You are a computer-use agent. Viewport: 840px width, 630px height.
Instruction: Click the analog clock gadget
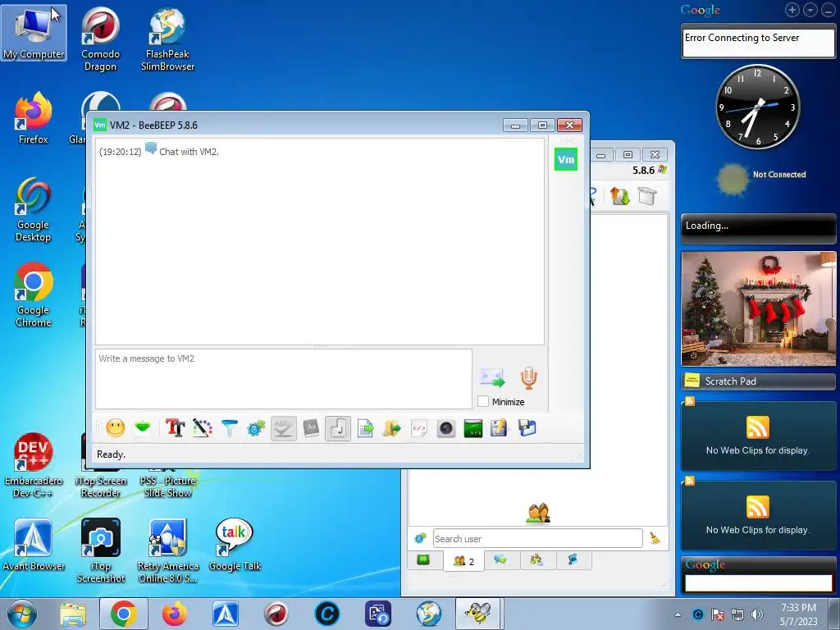click(757, 107)
